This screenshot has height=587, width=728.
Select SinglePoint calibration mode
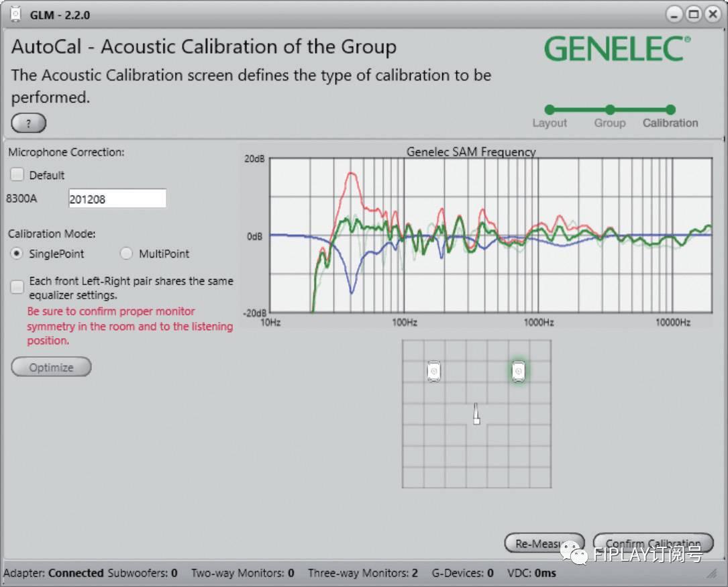[17, 254]
